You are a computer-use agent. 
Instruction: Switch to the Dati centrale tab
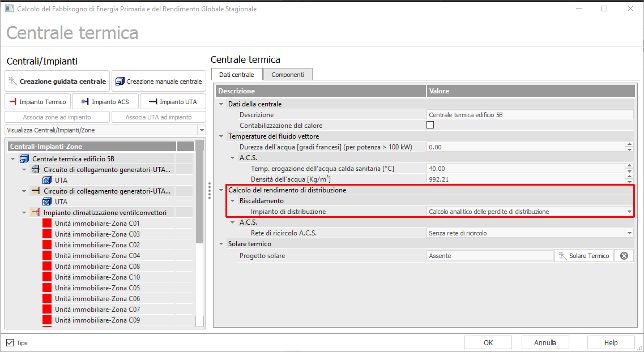(x=236, y=75)
